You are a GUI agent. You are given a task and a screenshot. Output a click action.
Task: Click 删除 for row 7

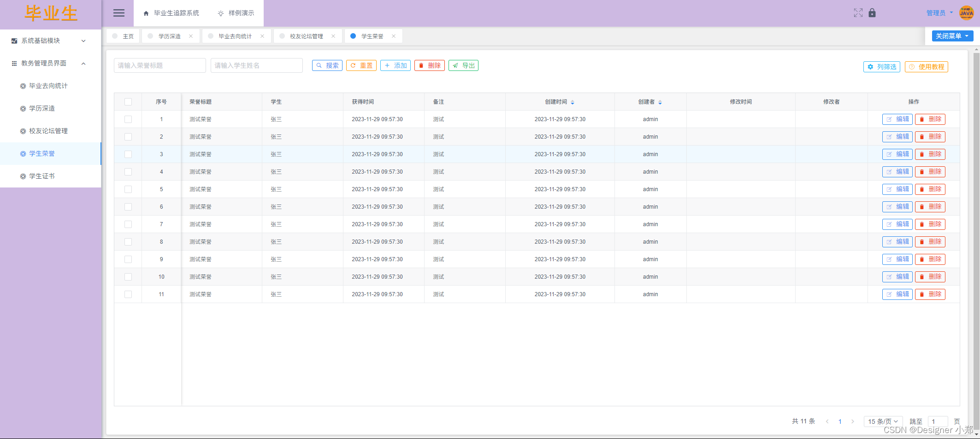(930, 224)
